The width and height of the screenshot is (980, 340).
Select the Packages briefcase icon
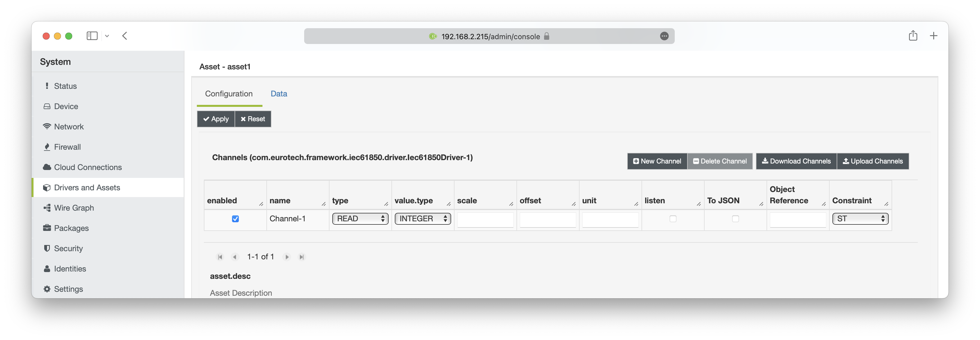47,228
